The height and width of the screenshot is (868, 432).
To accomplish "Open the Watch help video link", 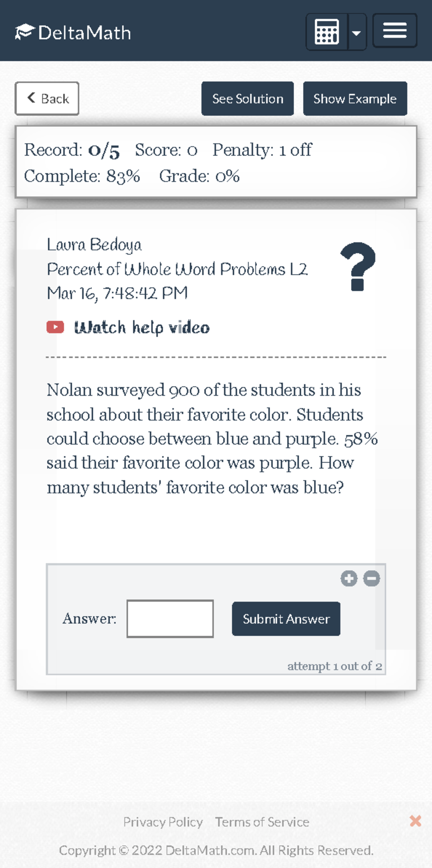I will tap(143, 327).
